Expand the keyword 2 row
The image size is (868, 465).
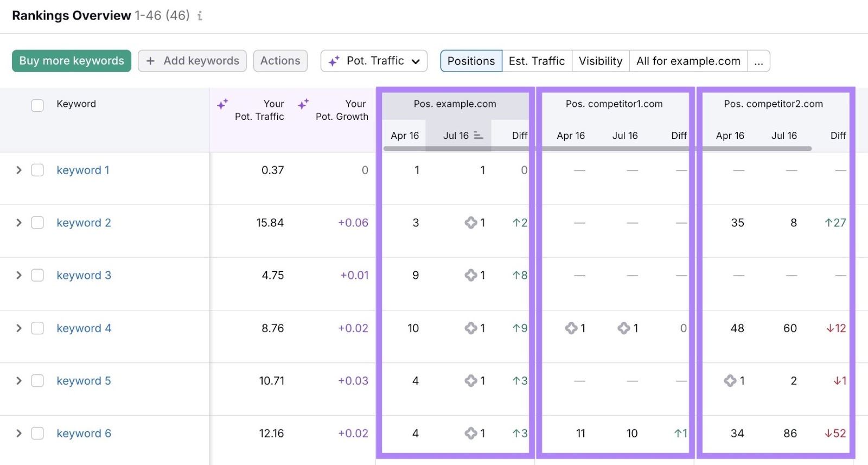[x=19, y=223]
